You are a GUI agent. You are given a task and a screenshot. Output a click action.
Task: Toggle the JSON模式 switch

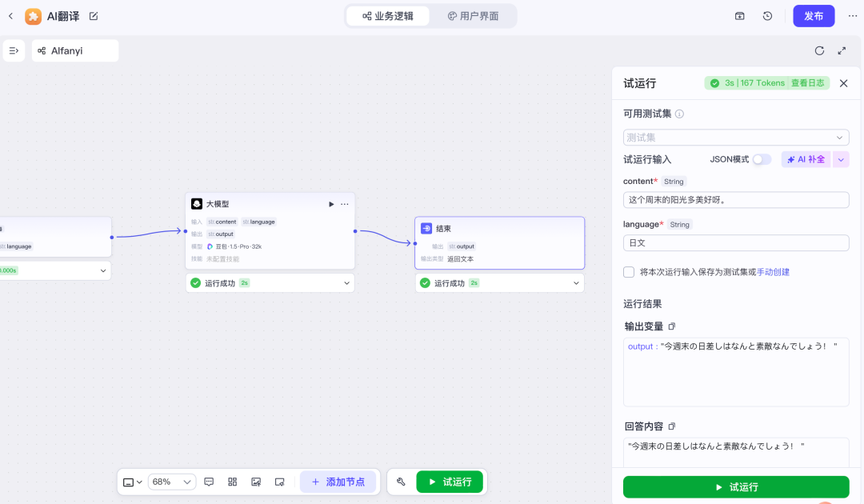coord(762,159)
